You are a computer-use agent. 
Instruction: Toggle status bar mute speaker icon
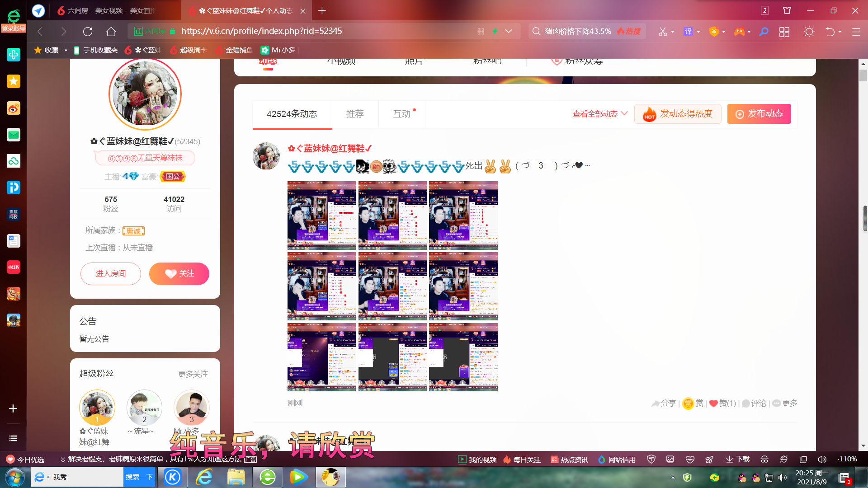click(822, 460)
